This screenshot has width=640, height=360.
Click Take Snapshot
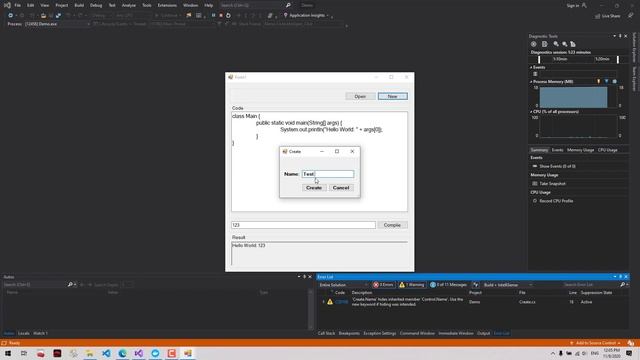(552, 184)
